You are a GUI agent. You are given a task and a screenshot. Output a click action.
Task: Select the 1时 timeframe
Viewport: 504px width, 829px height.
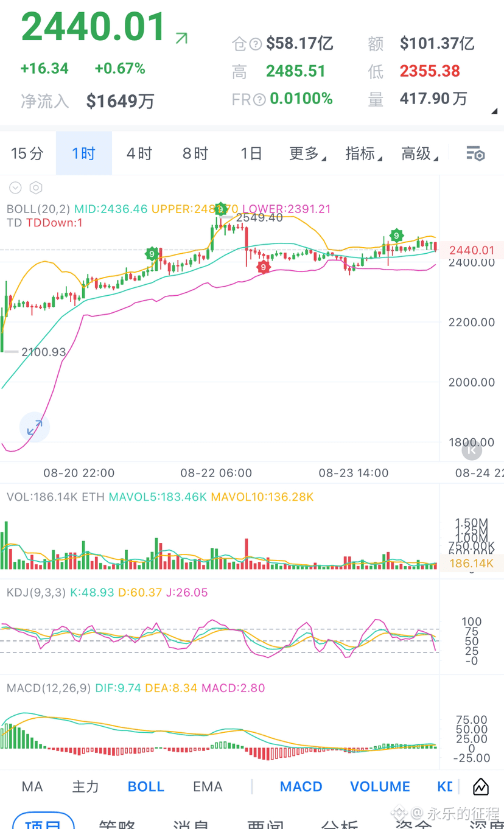pos(84,153)
